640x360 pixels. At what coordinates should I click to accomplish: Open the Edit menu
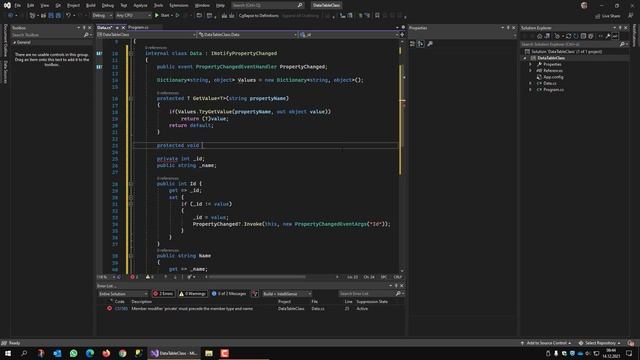click(31, 6)
